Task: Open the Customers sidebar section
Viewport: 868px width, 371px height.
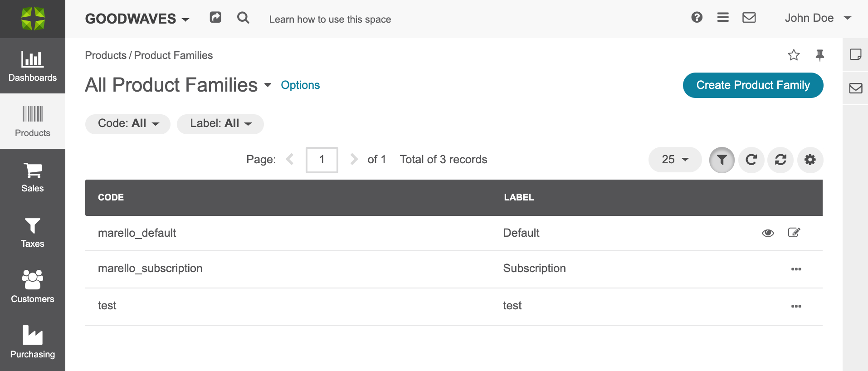Action: (33, 287)
